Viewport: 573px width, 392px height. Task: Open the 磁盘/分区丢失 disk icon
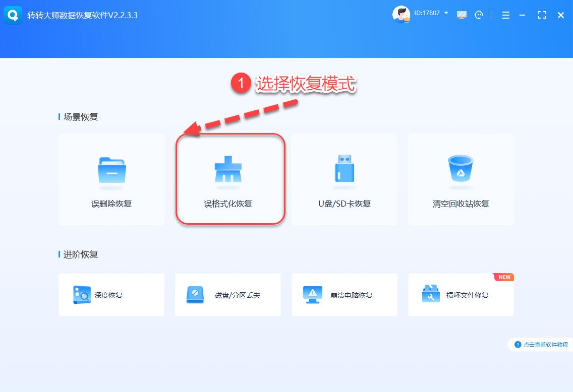coord(196,295)
